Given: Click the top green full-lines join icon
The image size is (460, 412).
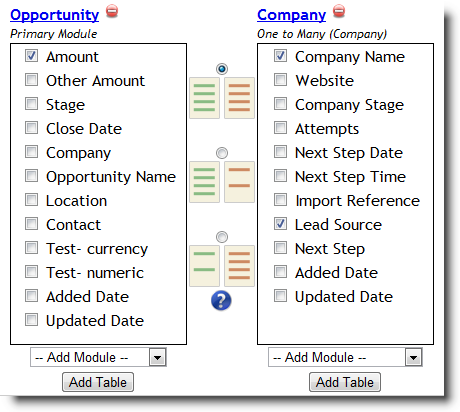Looking at the screenshot, I should tap(204, 98).
